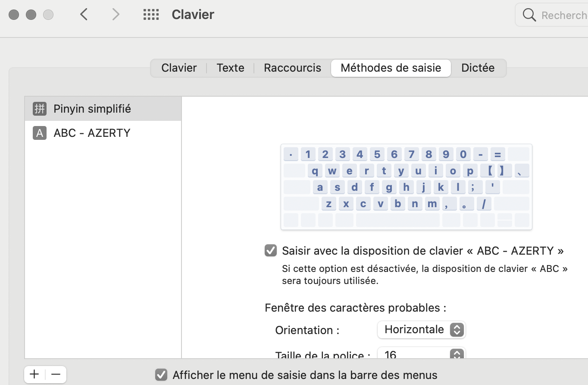Click the keyboard layout preview image
The image size is (588, 385).
click(406, 186)
